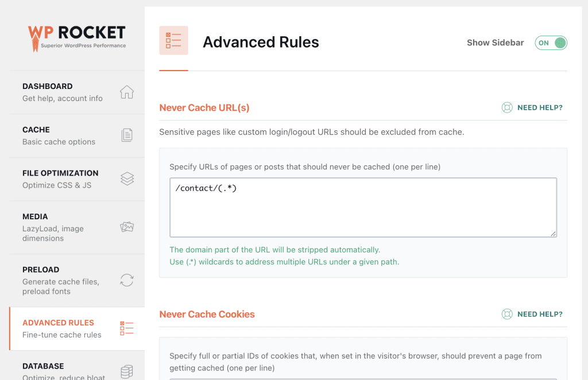
Task: Click the File Optimization layers icon
Action: tap(127, 179)
